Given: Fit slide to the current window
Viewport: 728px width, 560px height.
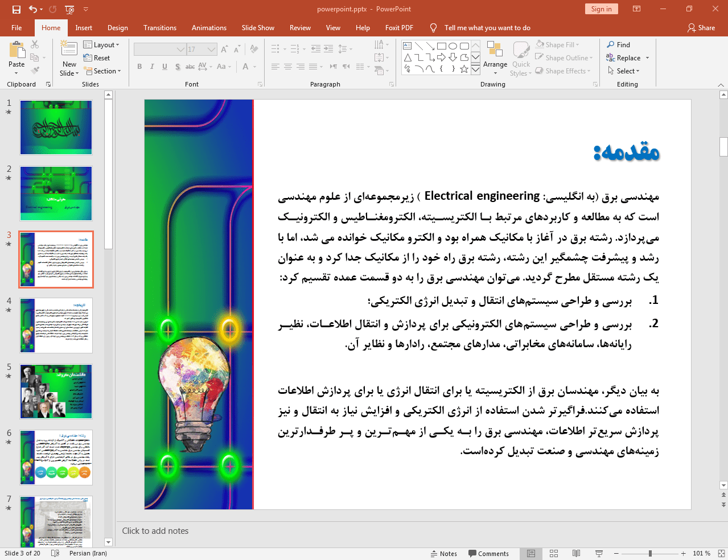Looking at the screenshot, I should [x=721, y=553].
